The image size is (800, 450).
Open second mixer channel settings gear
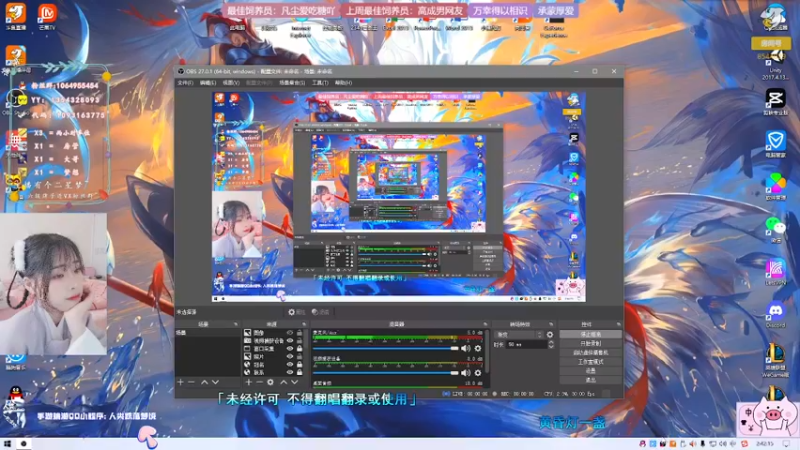pos(478,373)
